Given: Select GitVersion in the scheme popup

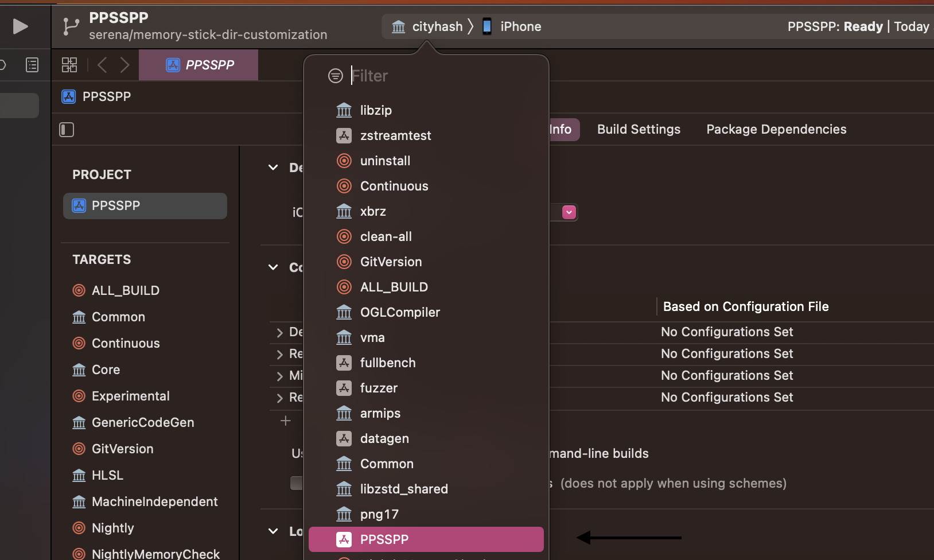Looking at the screenshot, I should click(x=426, y=262).
